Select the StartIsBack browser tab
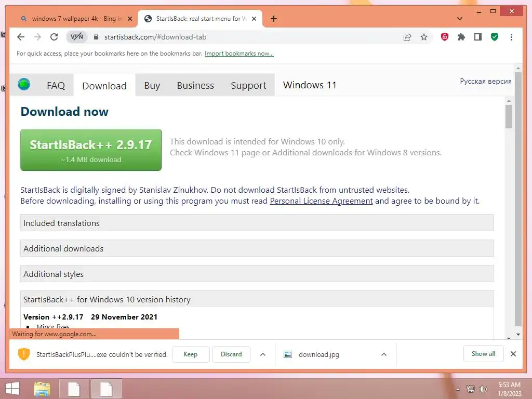The image size is (532, 399). tap(199, 19)
